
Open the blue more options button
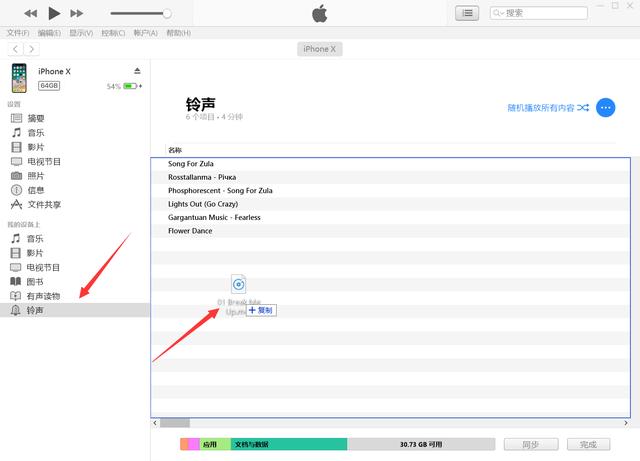tap(605, 108)
